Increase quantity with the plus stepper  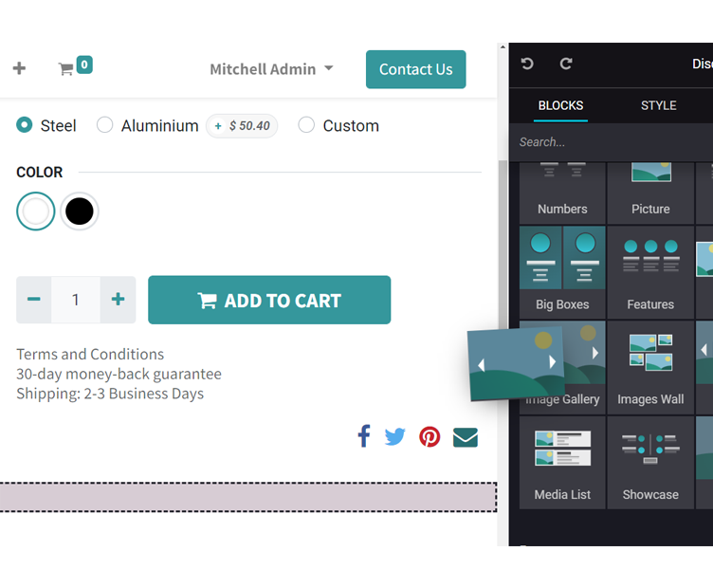tap(118, 300)
